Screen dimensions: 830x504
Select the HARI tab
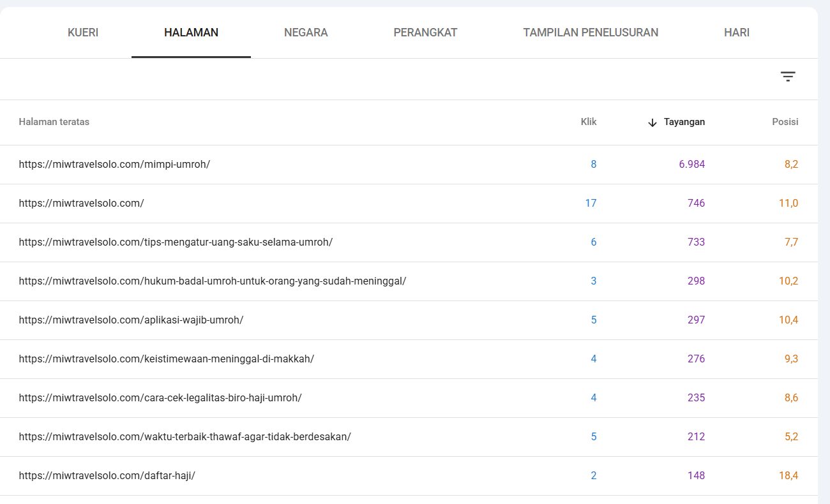click(x=737, y=33)
